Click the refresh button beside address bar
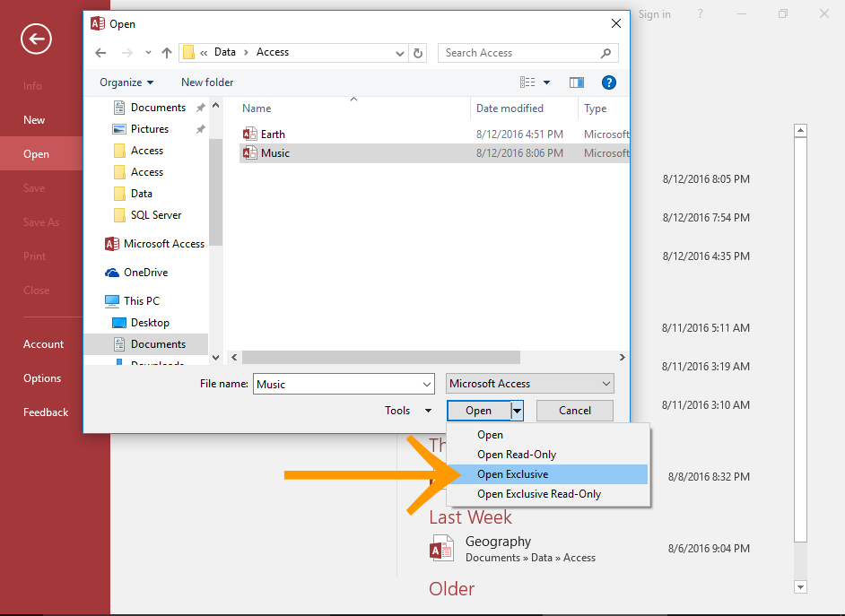The height and width of the screenshot is (616, 845). point(418,53)
